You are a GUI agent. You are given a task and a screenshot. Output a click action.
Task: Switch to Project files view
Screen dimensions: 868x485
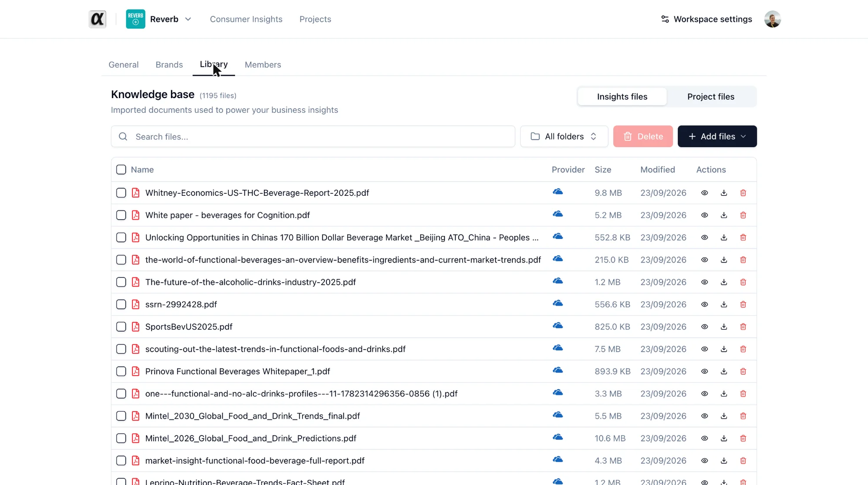[x=710, y=97]
